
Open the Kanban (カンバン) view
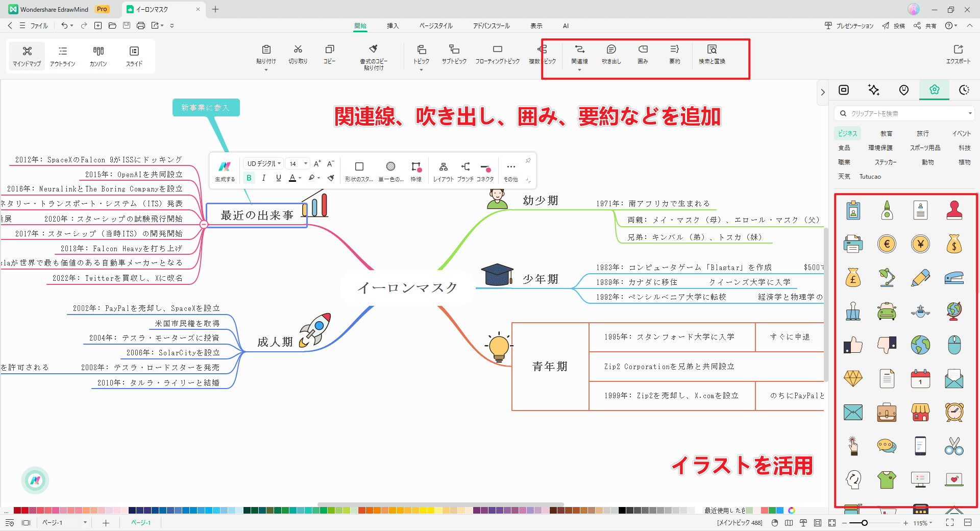[x=98, y=56]
